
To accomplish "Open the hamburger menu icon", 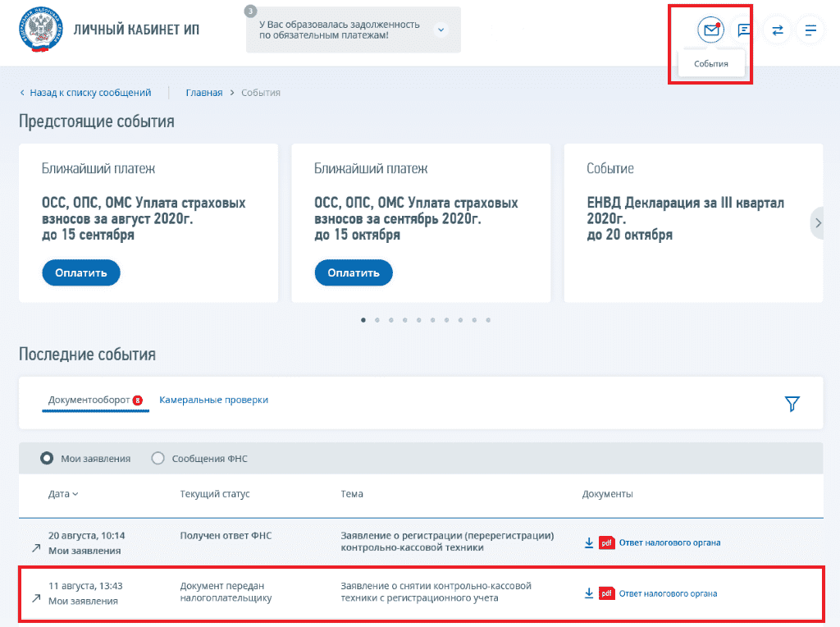I will pyautogui.click(x=810, y=30).
